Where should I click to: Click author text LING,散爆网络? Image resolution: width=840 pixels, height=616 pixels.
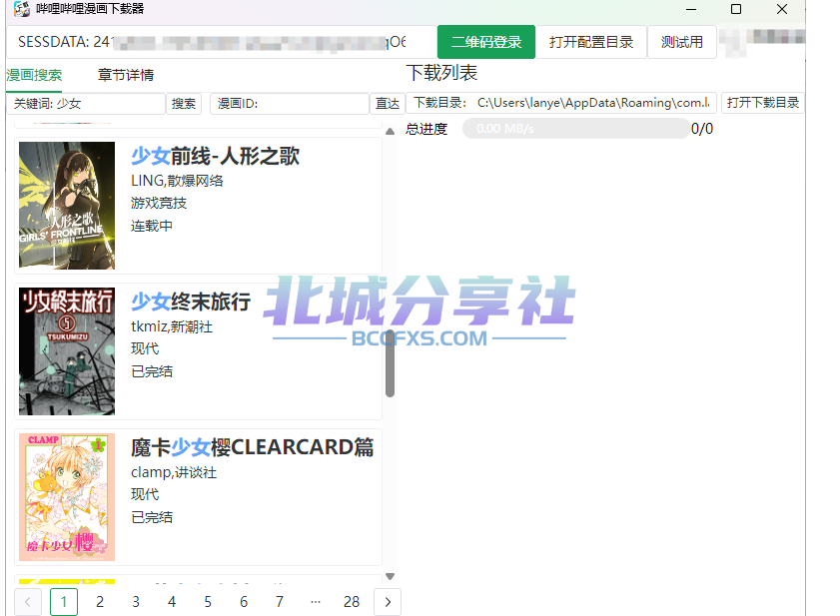pyautogui.click(x=177, y=181)
